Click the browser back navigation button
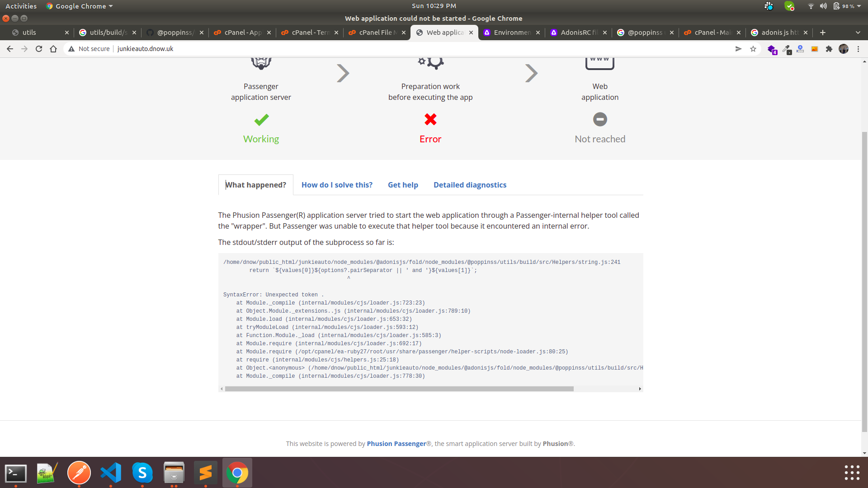Viewport: 868px width, 488px height. click(9, 48)
